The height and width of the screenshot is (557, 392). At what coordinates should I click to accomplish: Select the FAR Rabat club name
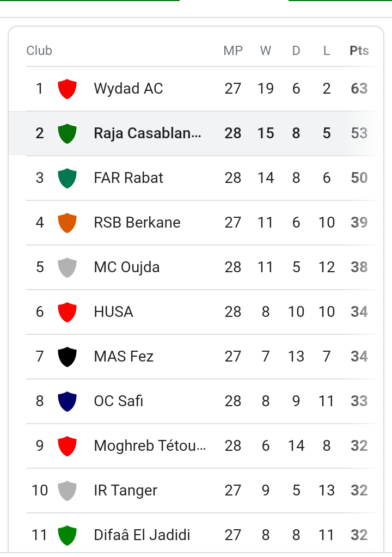128,178
